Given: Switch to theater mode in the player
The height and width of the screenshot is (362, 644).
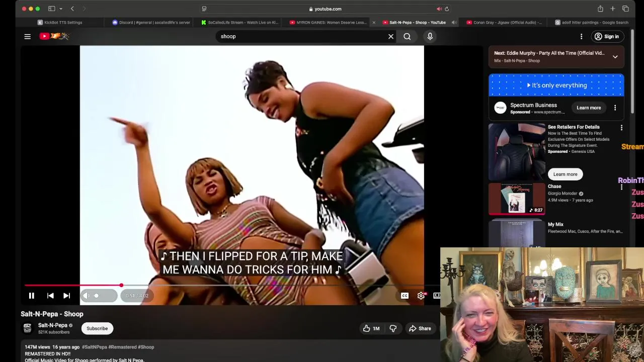Looking at the screenshot, I should click(437, 296).
